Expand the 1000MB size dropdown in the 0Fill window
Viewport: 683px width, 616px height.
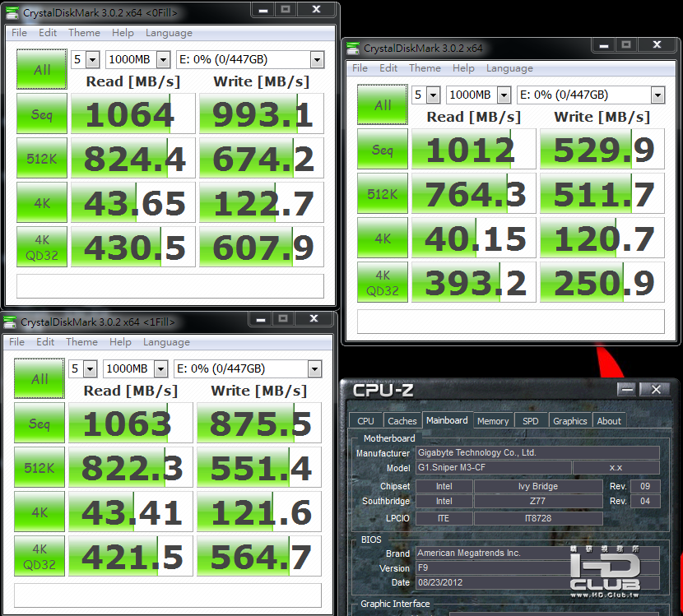click(163, 60)
